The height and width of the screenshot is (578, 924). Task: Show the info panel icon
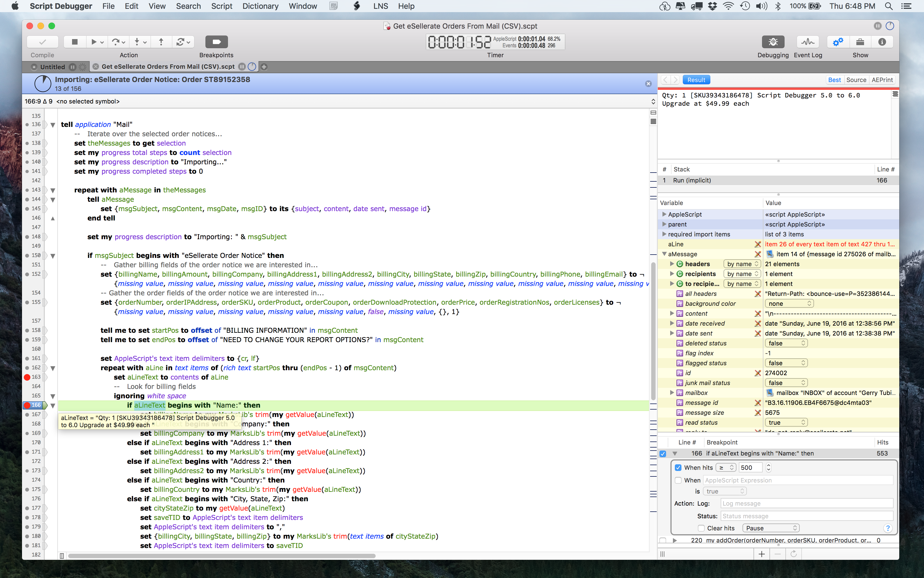point(882,42)
